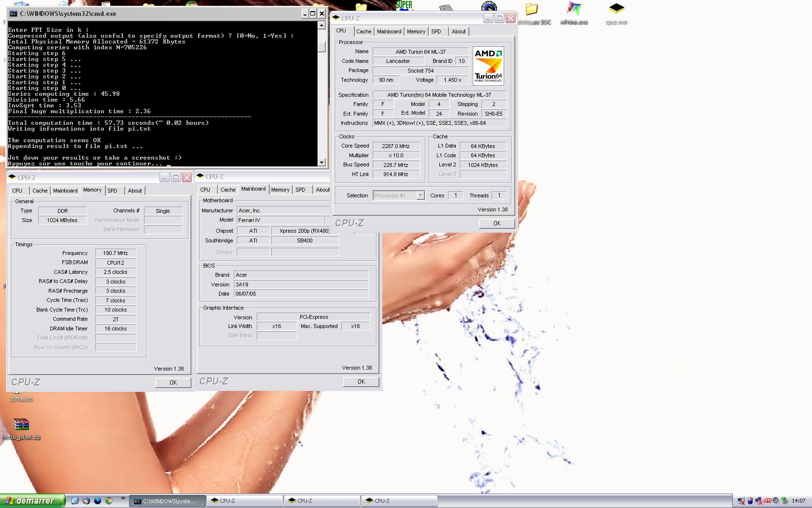Click the SUPER desktop icon
Image resolution: width=812 pixels, height=508 pixels.
(404, 5)
